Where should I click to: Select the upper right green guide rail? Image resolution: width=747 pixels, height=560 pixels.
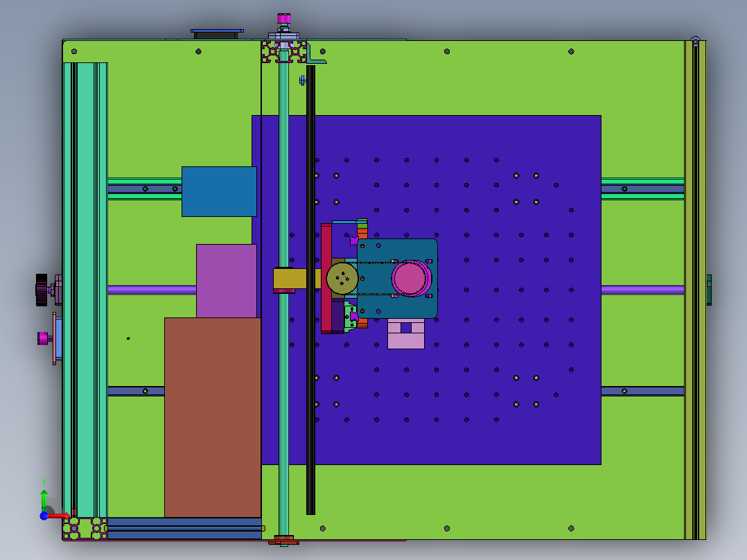coord(642,189)
